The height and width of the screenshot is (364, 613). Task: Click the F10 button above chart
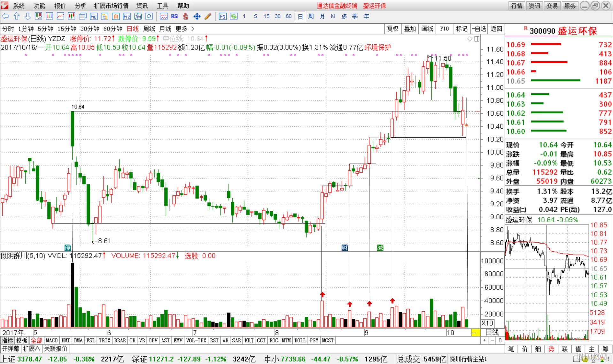coord(444,29)
